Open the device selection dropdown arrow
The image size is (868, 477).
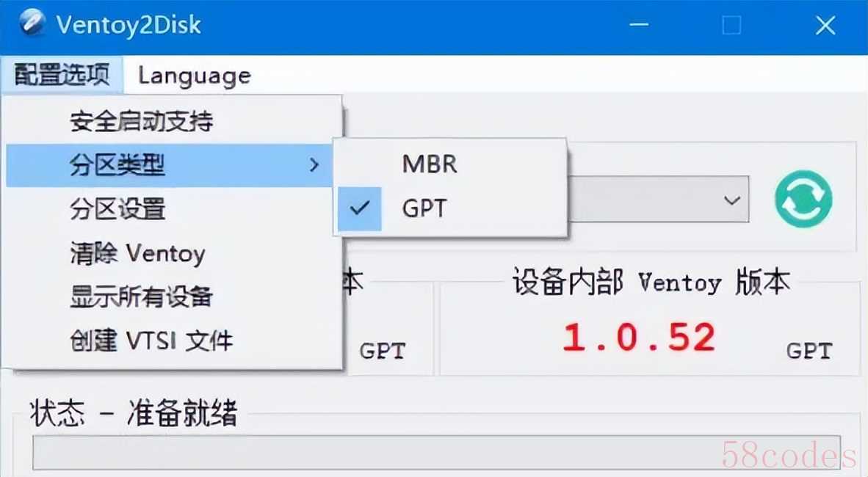point(732,200)
